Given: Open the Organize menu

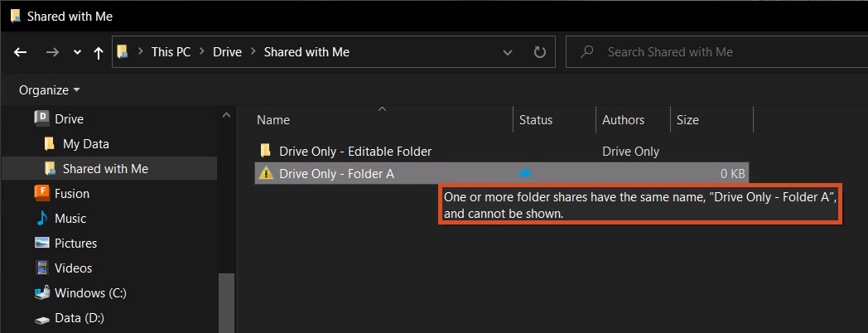Looking at the screenshot, I should point(50,89).
